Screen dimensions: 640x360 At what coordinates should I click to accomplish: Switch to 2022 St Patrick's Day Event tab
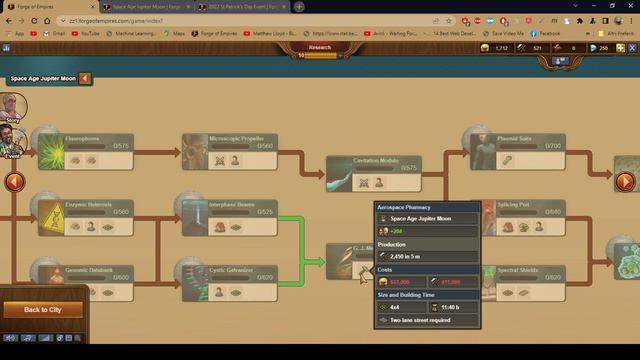pyautogui.click(x=243, y=7)
